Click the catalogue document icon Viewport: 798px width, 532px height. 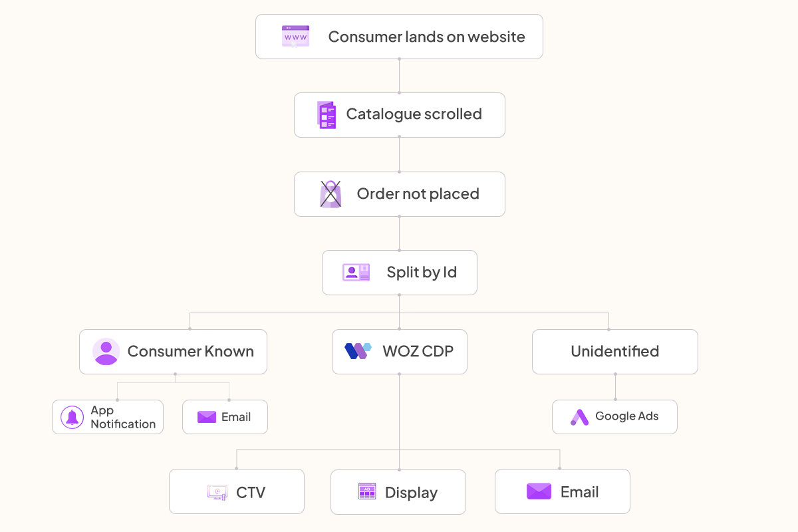click(x=327, y=115)
